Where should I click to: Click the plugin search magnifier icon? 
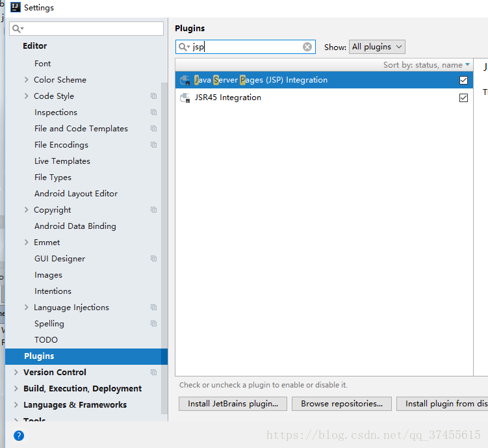pos(184,47)
